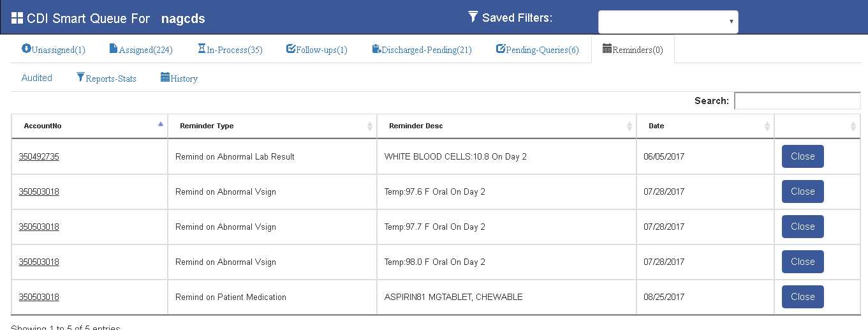Close the Aspirin medication reminder

pyautogui.click(x=802, y=297)
